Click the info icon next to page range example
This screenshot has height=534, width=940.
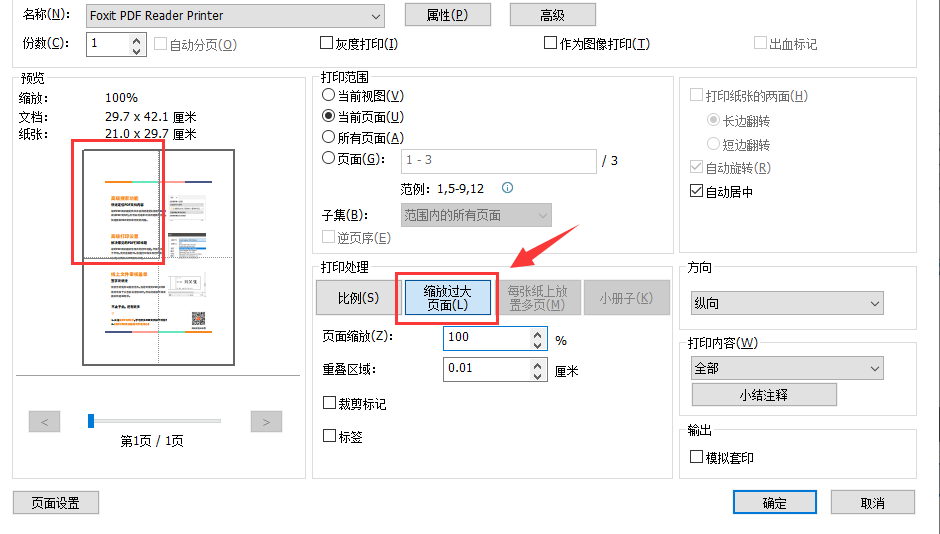tap(507, 188)
